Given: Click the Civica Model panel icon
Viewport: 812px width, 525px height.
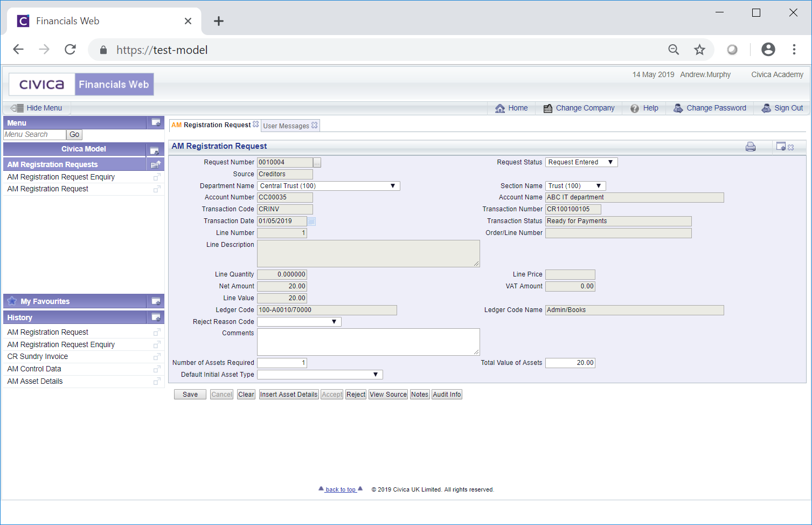Looking at the screenshot, I should [x=155, y=150].
